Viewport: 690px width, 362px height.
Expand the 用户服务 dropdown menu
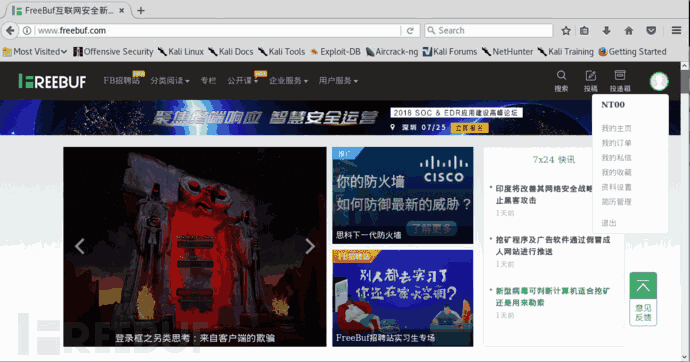(338, 81)
